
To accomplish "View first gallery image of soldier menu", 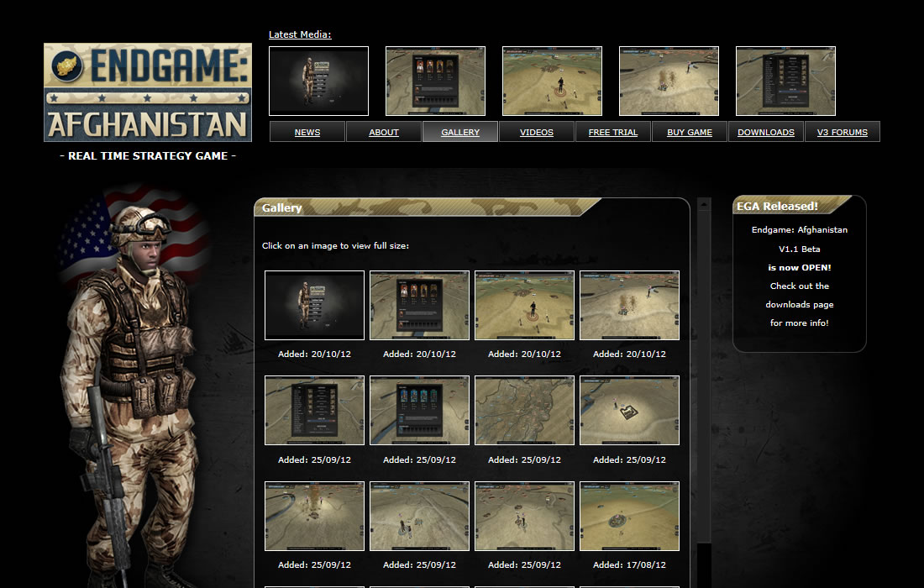I will click(x=314, y=305).
